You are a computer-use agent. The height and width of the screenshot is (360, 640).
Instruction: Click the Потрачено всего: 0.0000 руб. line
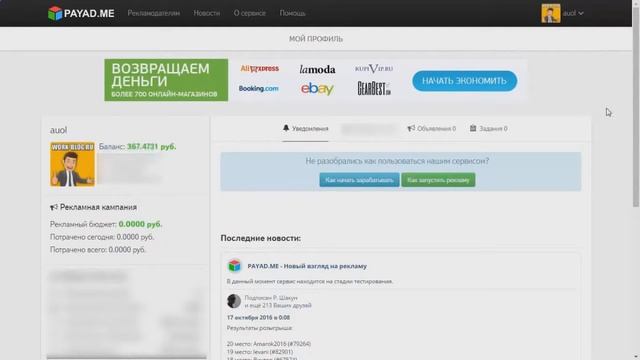point(98,249)
